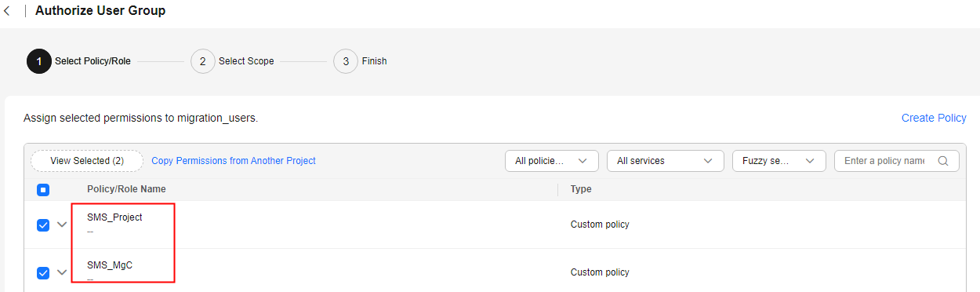
Task: Toggle the select-all header checkbox
Action: (43, 189)
